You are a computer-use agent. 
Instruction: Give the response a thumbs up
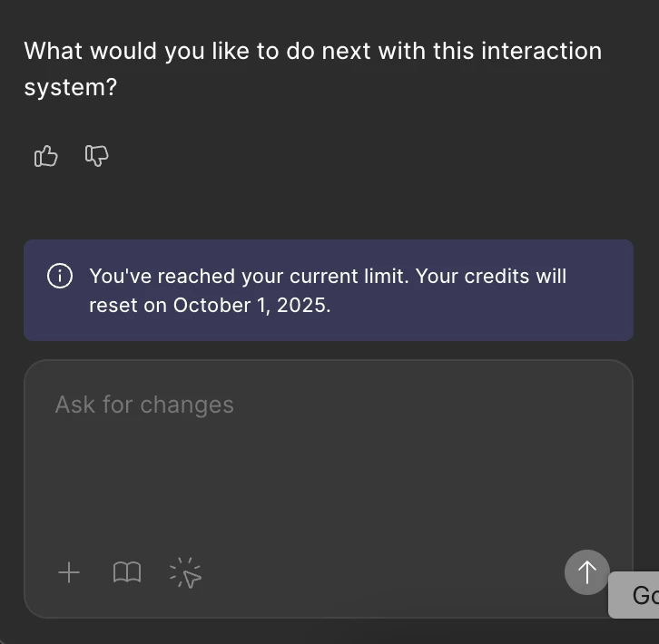pyautogui.click(x=45, y=156)
